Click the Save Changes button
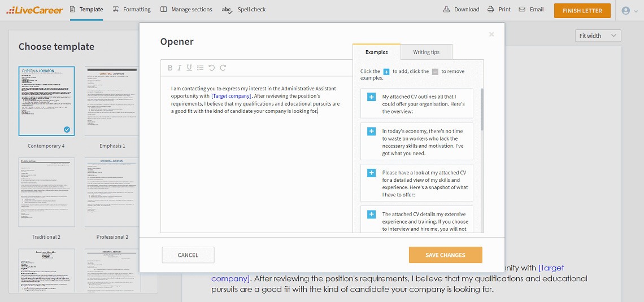The height and width of the screenshot is (302, 644). [445, 255]
